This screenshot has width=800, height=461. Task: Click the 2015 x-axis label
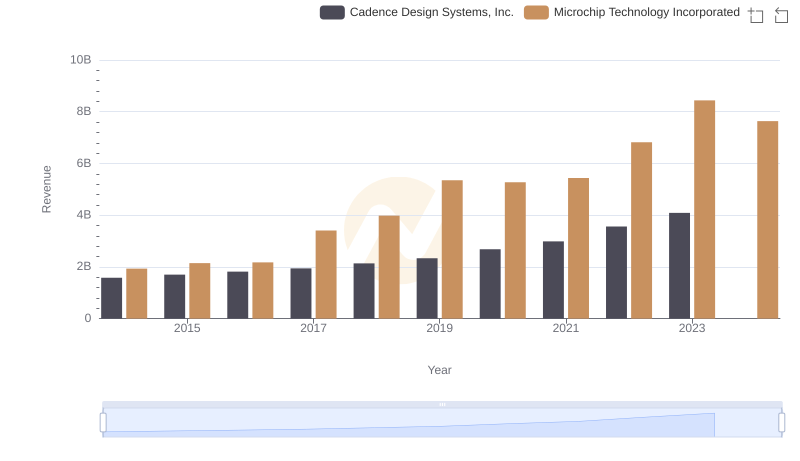coord(187,328)
